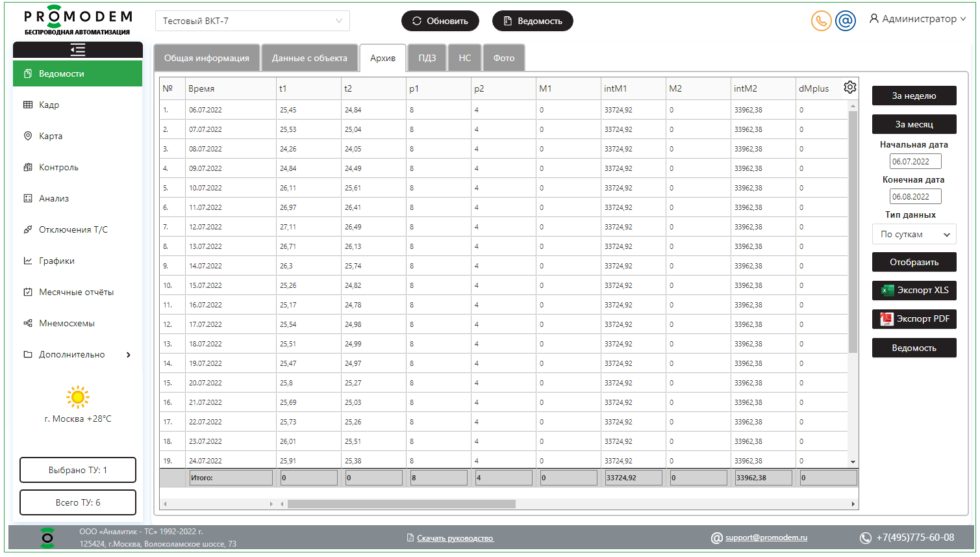The image size is (980, 557).
Task: Click the Месячные отчёты calendar icon
Action: click(28, 292)
